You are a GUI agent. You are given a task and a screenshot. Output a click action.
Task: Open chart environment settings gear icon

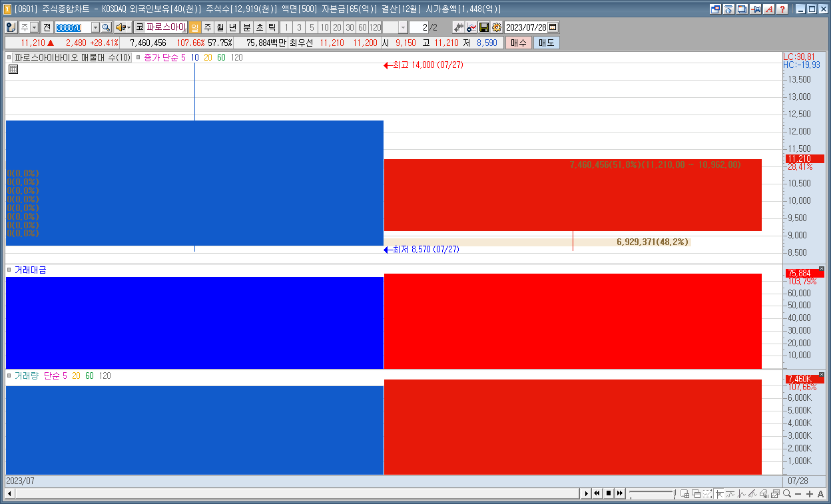[496, 27]
